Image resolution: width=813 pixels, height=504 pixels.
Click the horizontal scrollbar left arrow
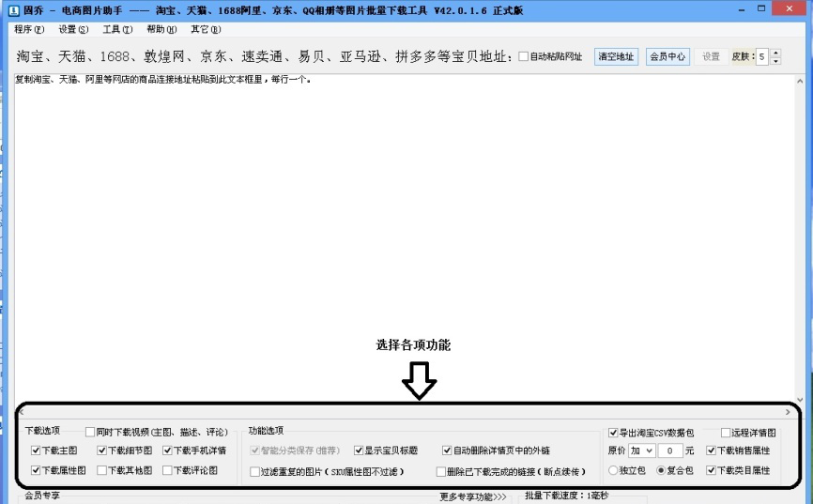click(x=21, y=412)
